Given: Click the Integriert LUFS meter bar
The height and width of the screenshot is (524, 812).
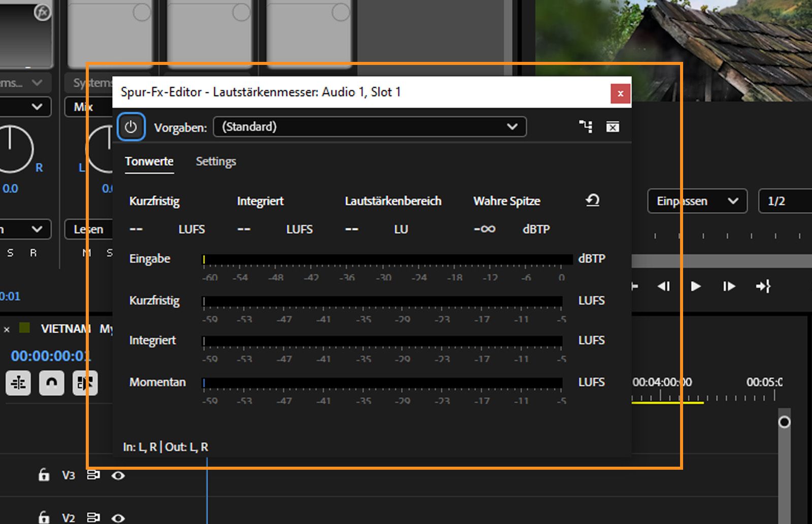Looking at the screenshot, I should point(382,341).
